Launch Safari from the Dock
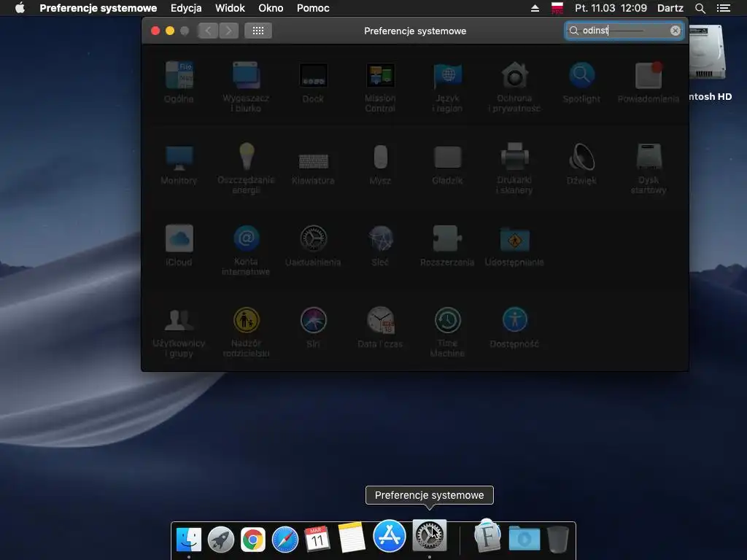Image resolution: width=747 pixels, height=560 pixels. point(285,540)
